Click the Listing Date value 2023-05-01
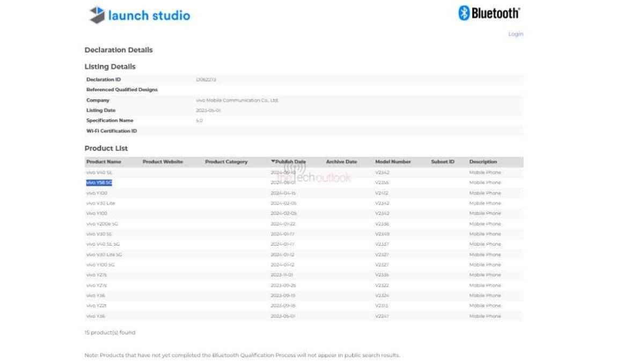Viewport: 644px width, 362px height. tap(208, 110)
